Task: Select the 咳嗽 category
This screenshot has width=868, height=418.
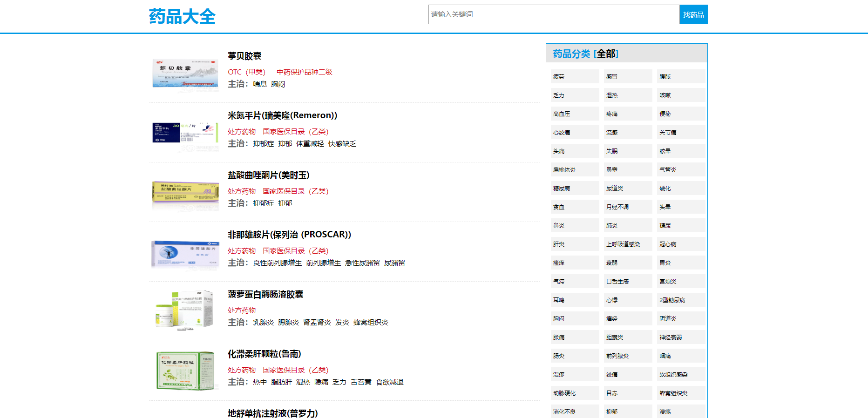Action: pos(681,95)
